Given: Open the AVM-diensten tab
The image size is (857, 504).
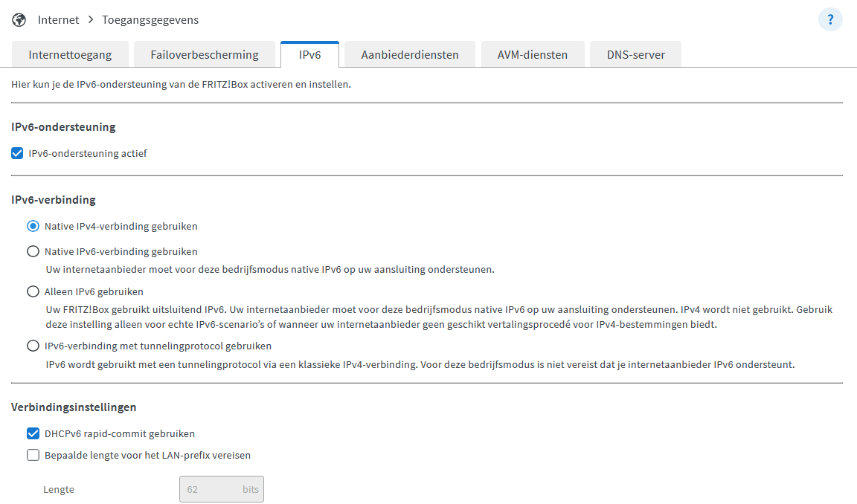Looking at the screenshot, I should (532, 55).
